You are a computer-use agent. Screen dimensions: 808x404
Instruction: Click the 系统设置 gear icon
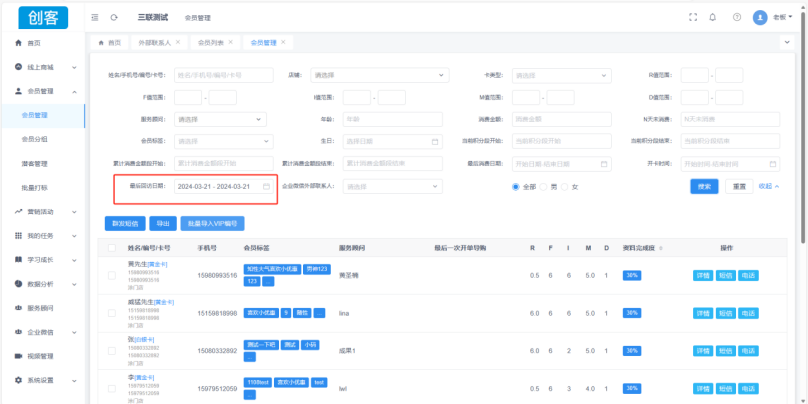(x=19, y=380)
